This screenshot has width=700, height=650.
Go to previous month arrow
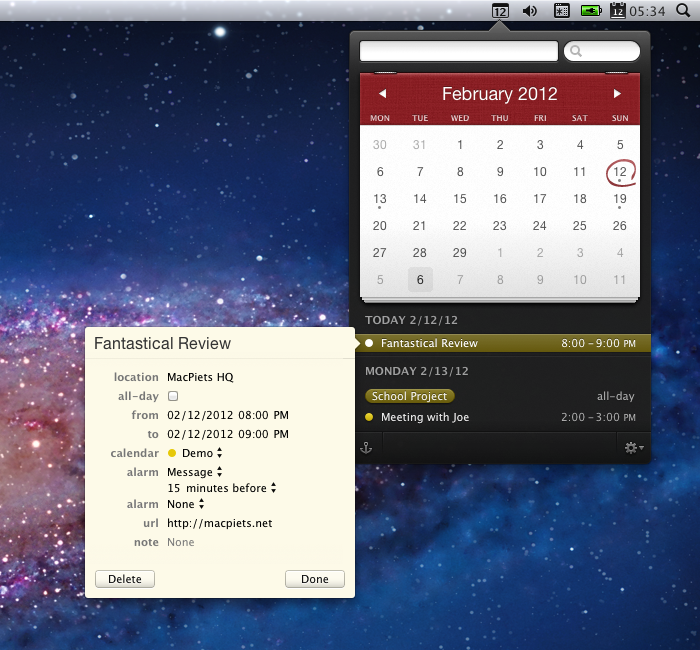[x=383, y=94]
